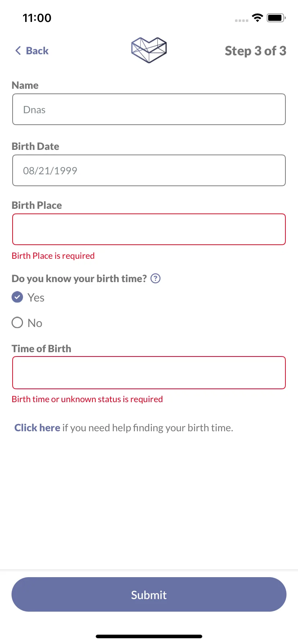298x644 pixels.
Task: Tap the back chevron arrow
Action: [18, 51]
